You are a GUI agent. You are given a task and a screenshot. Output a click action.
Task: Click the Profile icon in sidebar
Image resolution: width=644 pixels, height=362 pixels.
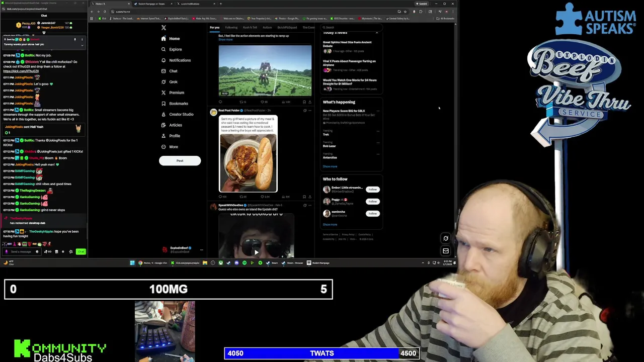pos(164,136)
